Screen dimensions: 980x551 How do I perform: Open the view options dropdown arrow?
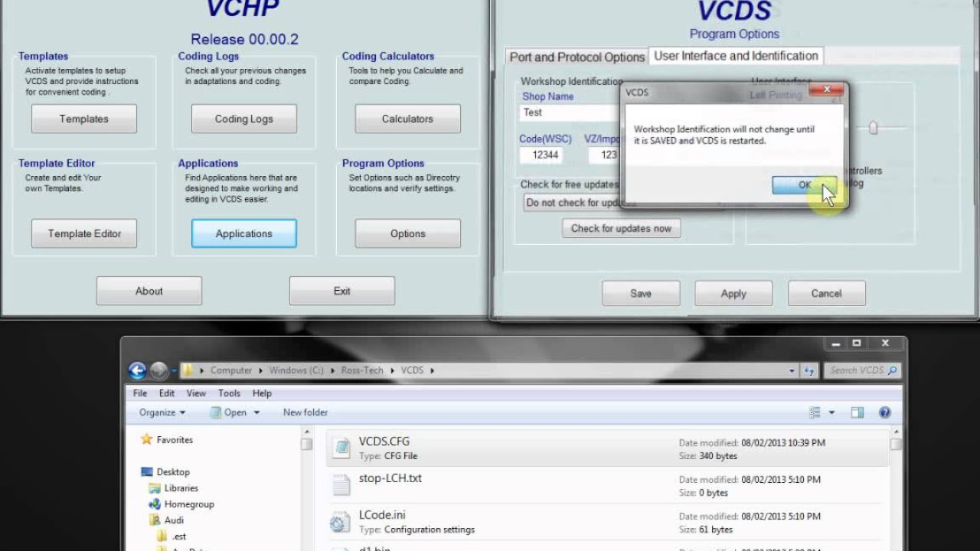tap(831, 412)
